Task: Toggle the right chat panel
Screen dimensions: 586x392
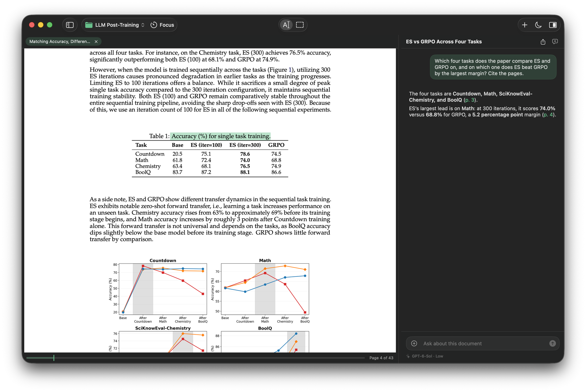Action: pos(553,25)
